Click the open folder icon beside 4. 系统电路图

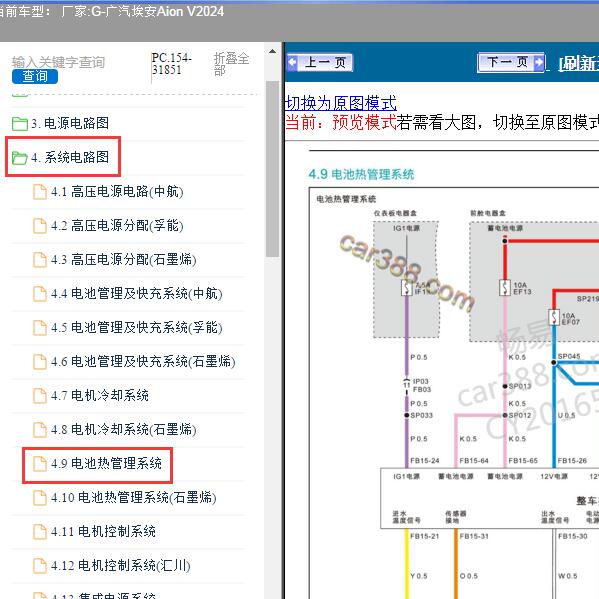[x=19, y=157]
